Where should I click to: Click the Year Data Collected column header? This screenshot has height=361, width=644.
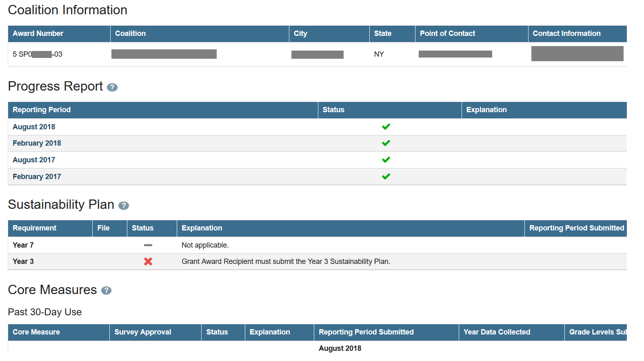click(497, 332)
